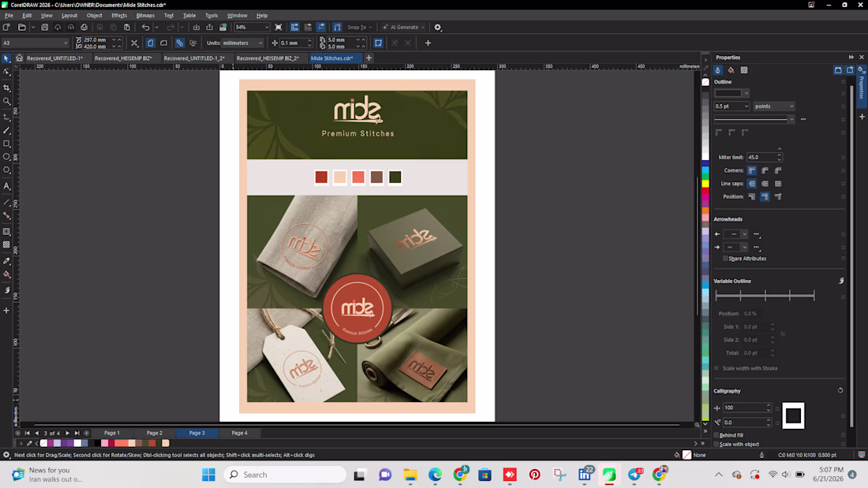The image size is (868, 488).
Task: Toggle Scale with object checkbox
Action: coord(716,445)
